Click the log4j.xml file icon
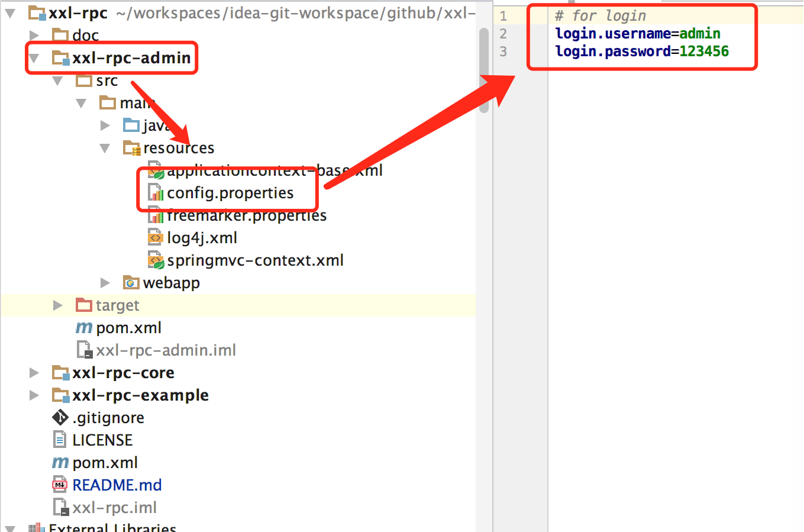This screenshot has width=804, height=532. [x=155, y=238]
